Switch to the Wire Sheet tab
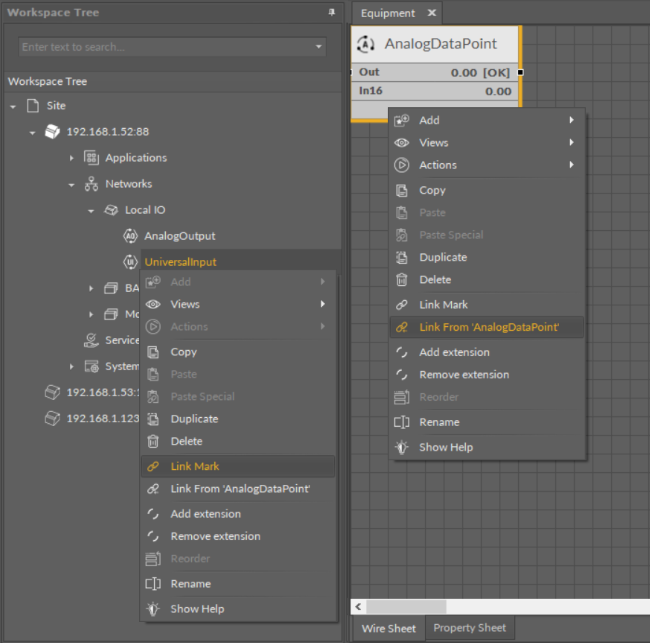Screen dimensions: 651x644 point(389,628)
